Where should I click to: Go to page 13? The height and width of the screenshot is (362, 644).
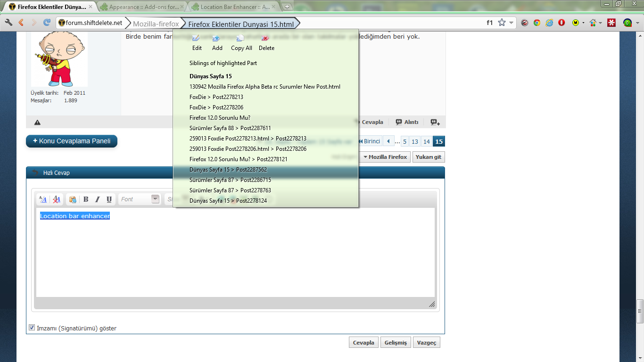coord(414,141)
